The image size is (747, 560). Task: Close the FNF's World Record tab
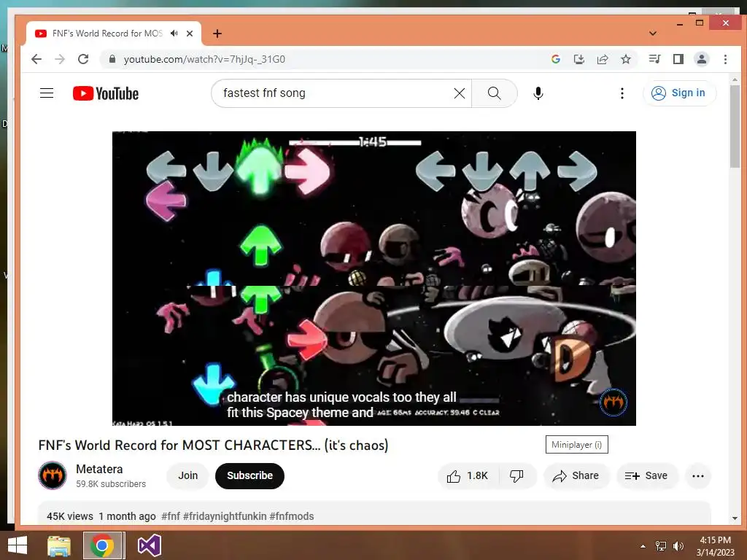(x=190, y=34)
